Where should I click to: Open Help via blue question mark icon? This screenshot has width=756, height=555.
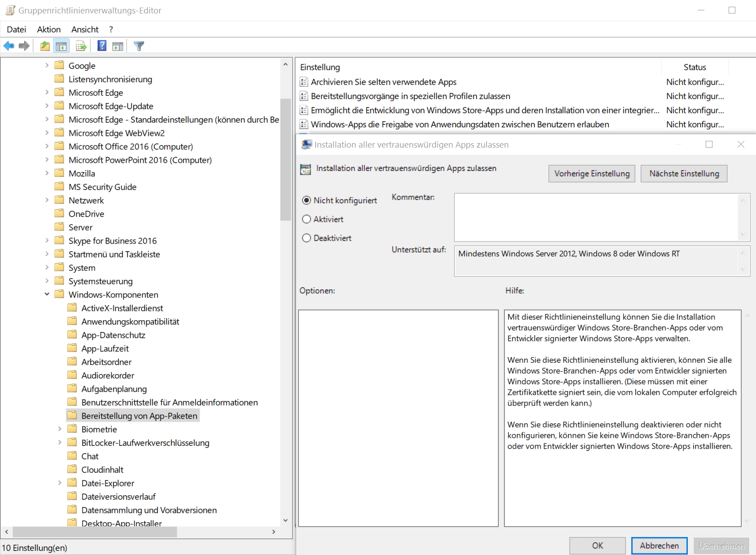point(102,46)
